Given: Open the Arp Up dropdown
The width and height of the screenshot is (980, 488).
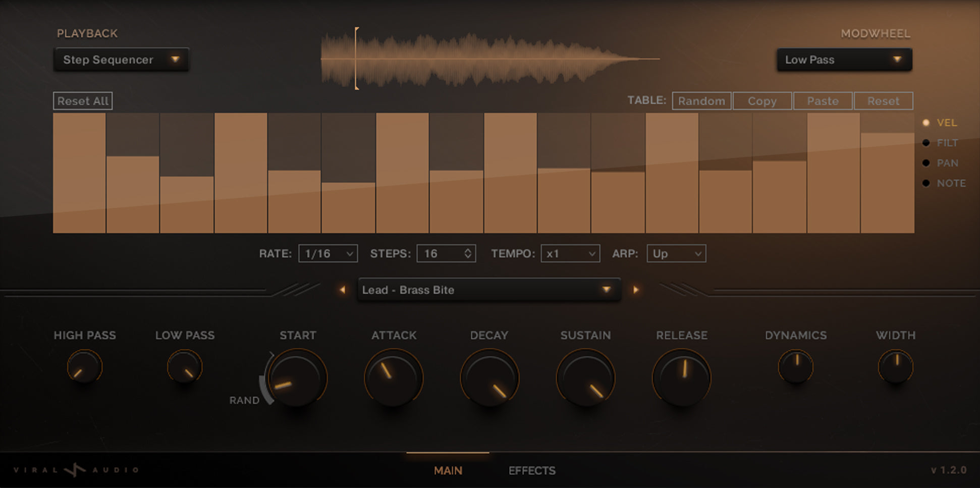Looking at the screenshot, I should [x=676, y=253].
